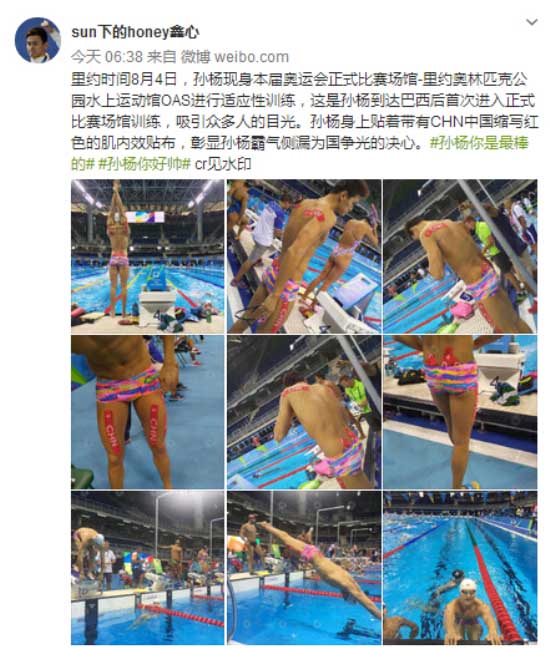The height and width of the screenshot is (649, 550).
Task: Click the 今天 06:38 timestamp link
Action: pos(107,57)
